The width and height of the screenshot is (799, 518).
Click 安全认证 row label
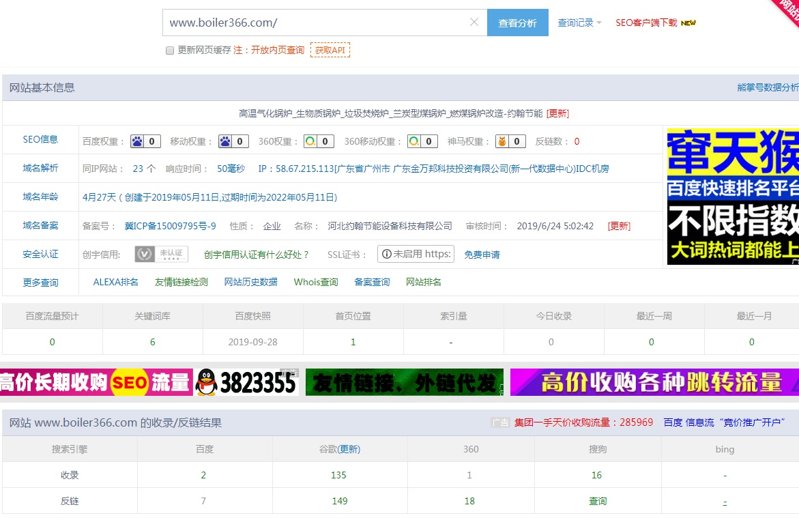pyautogui.click(x=40, y=254)
